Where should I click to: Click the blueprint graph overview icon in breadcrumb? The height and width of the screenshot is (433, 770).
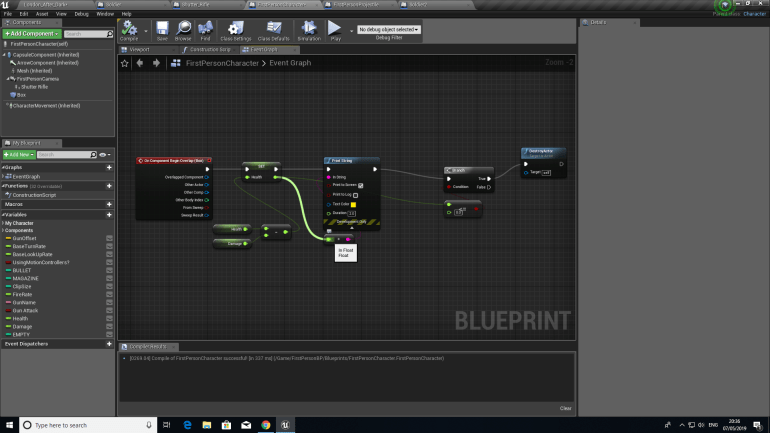[175, 63]
